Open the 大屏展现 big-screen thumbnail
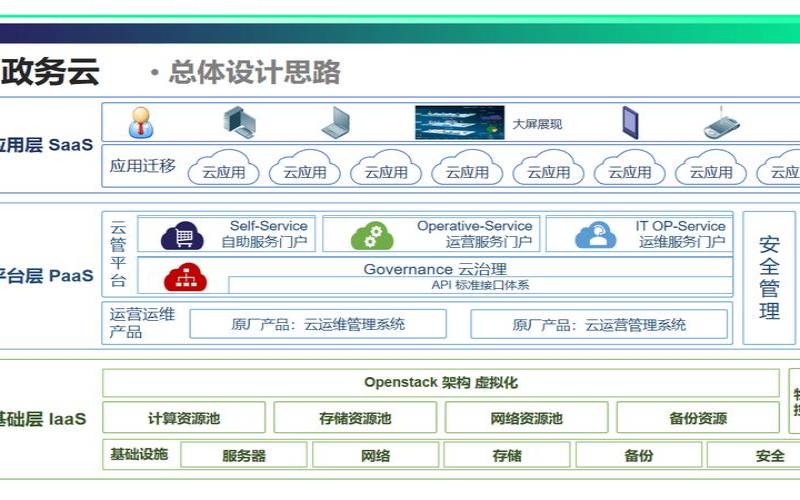The height and width of the screenshot is (500, 800). coord(460,122)
